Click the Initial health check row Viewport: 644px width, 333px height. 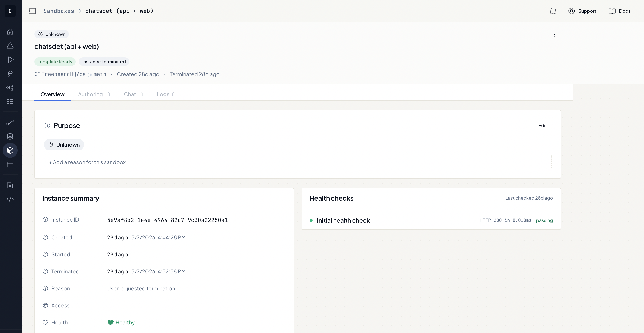[431, 220]
